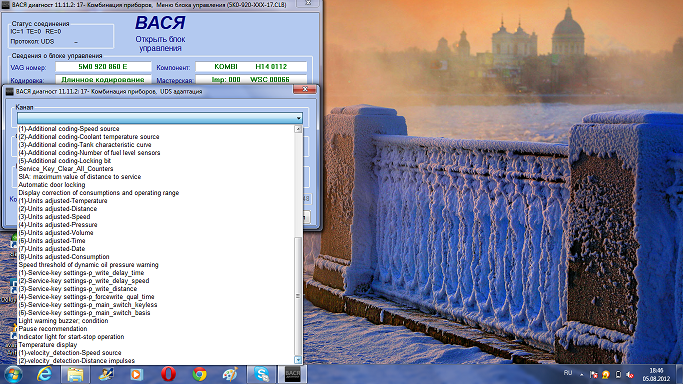Collapse the Канал channel dropdown arrow
Screen dimensions: 683x384
click(298, 118)
